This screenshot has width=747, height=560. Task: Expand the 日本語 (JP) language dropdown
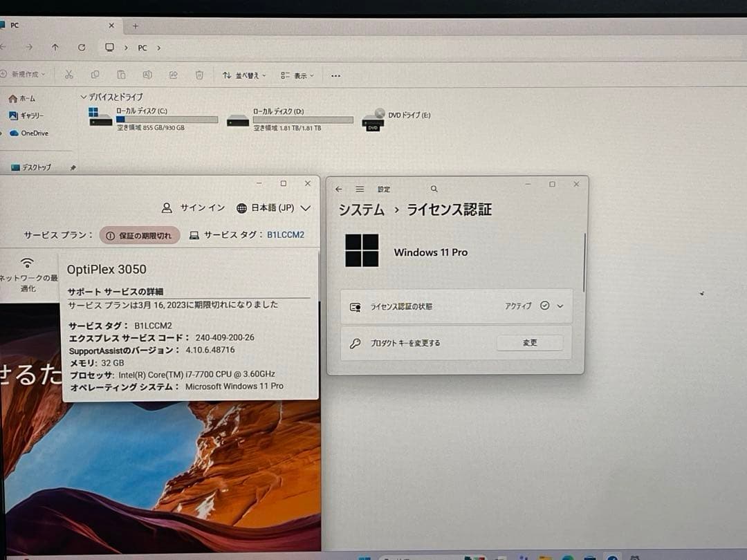click(x=306, y=208)
